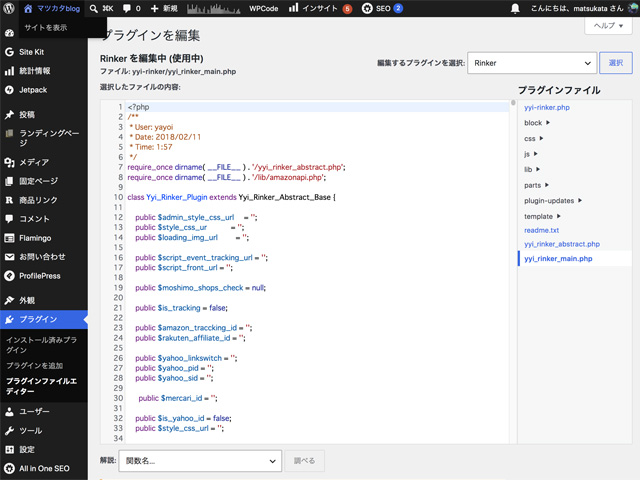
Task: Click the 固定ページ pages icon
Action: [9, 181]
